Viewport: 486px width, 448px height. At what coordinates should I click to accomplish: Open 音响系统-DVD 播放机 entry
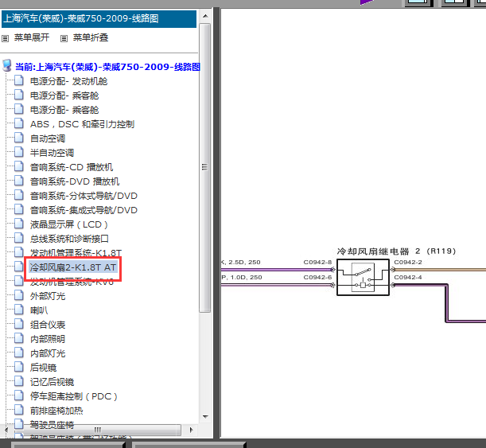75,181
